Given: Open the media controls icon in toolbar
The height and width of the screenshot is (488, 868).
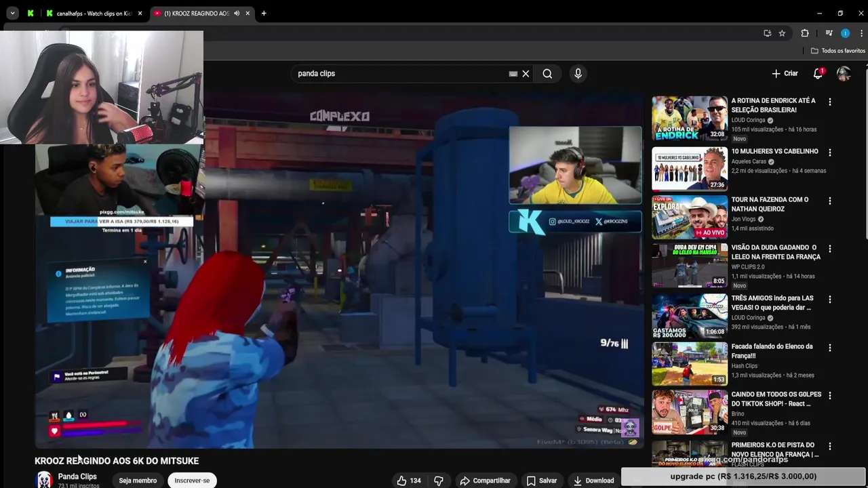Looking at the screenshot, I should tap(829, 33).
